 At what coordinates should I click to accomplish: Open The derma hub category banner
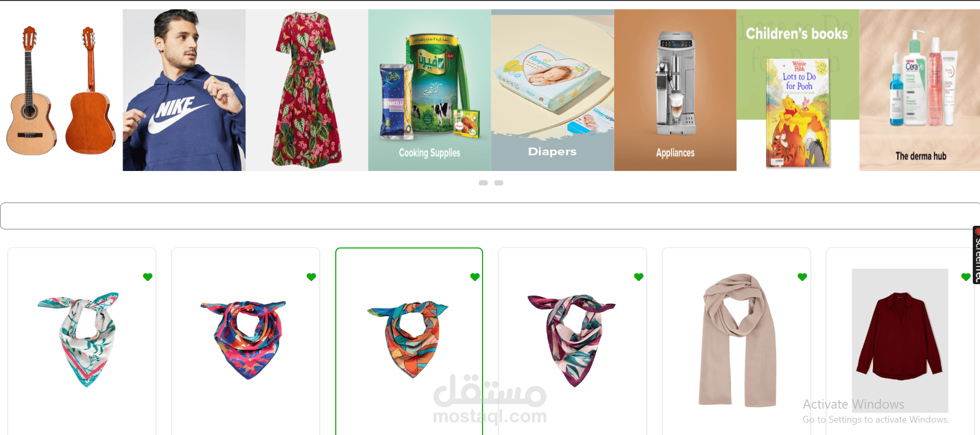click(x=920, y=90)
